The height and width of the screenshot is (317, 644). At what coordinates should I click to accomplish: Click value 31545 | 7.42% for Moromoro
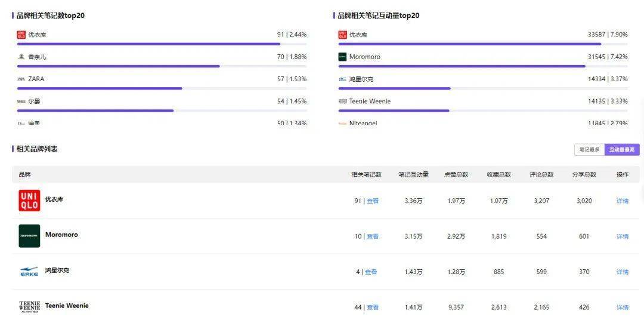click(x=608, y=57)
